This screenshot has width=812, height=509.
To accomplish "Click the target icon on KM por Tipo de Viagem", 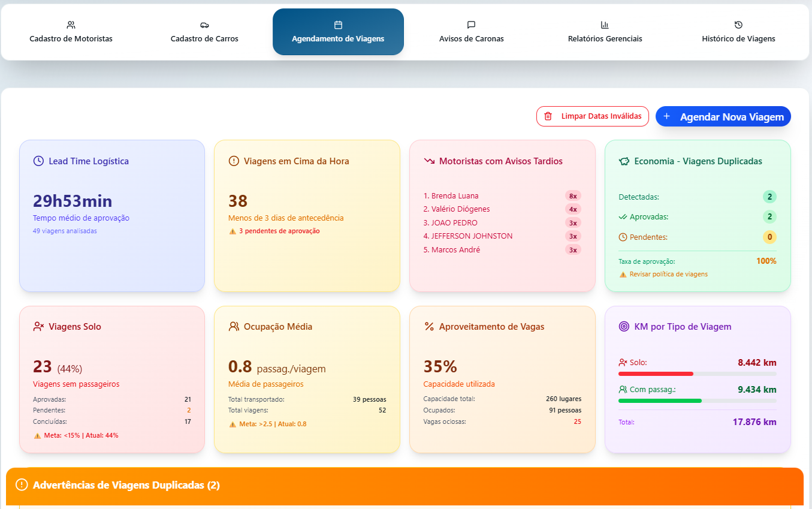I will [x=624, y=327].
